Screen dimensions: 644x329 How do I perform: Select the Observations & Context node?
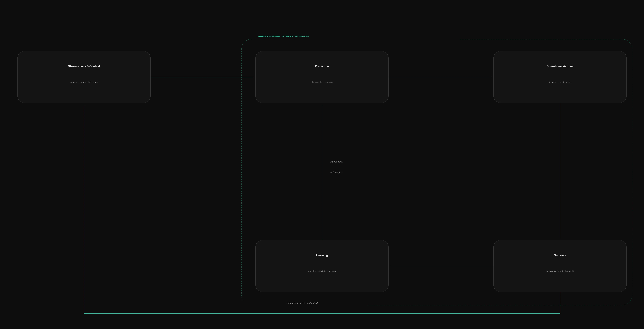tap(84, 77)
